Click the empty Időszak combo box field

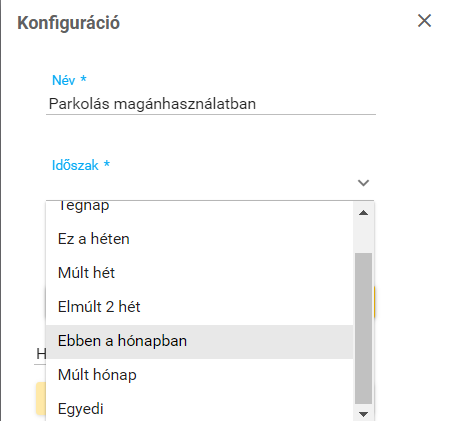[210, 183]
